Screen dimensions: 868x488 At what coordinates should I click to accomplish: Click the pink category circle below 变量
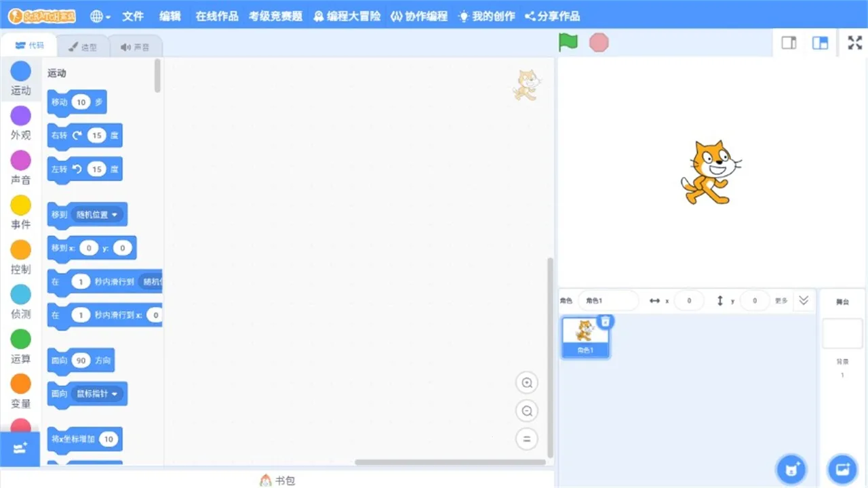(20, 424)
